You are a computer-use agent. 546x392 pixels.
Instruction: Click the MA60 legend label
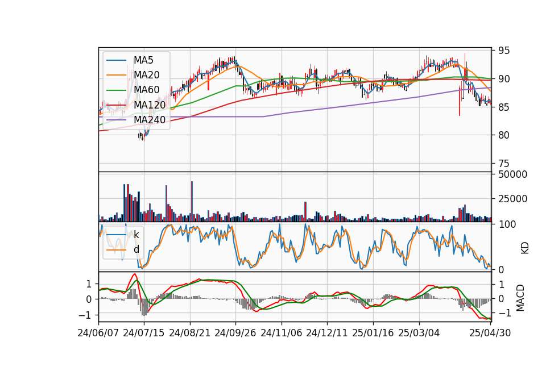tap(147, 90)
